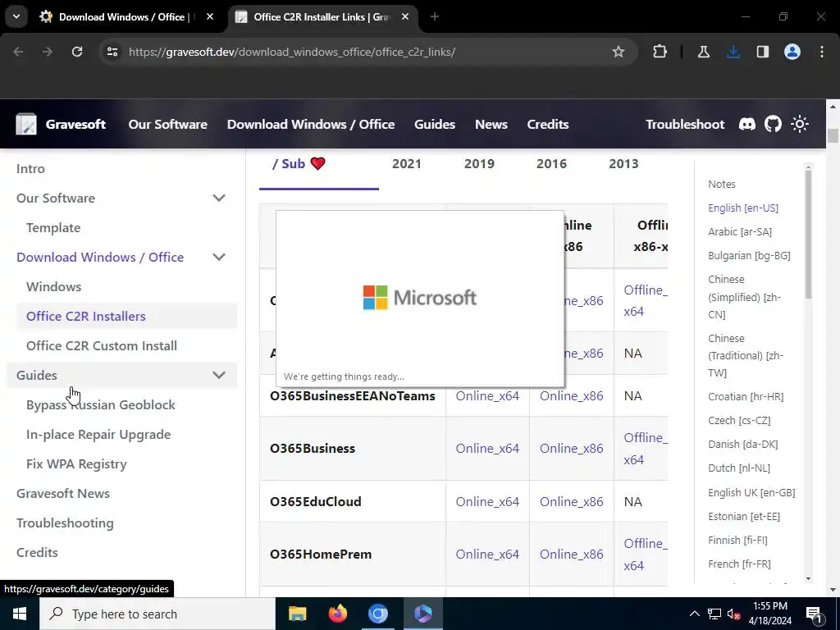Reload the page
Screen dimensions: 840x630
tap(77, 52)
